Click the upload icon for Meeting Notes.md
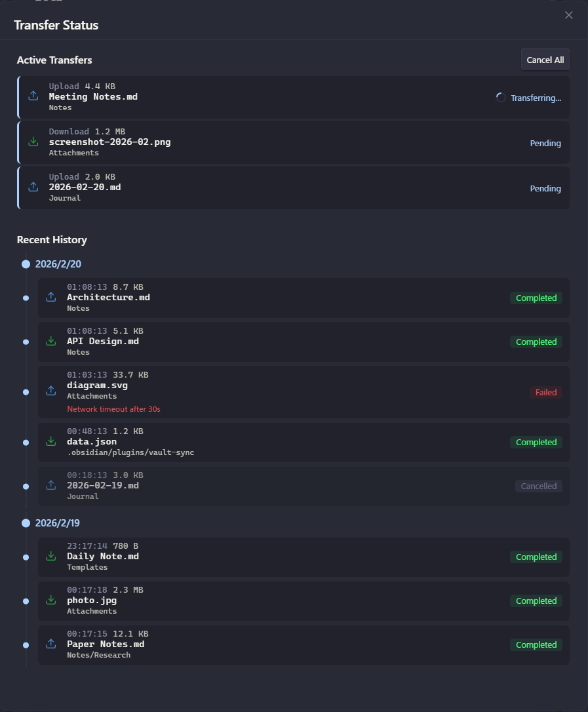Image resolution: width=588 pixels, height=712 pixels. [x=33, y=96]
